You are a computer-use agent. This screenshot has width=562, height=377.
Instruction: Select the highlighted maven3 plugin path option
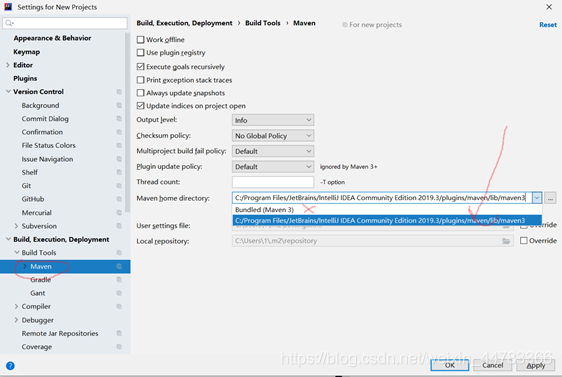point(387,220)
